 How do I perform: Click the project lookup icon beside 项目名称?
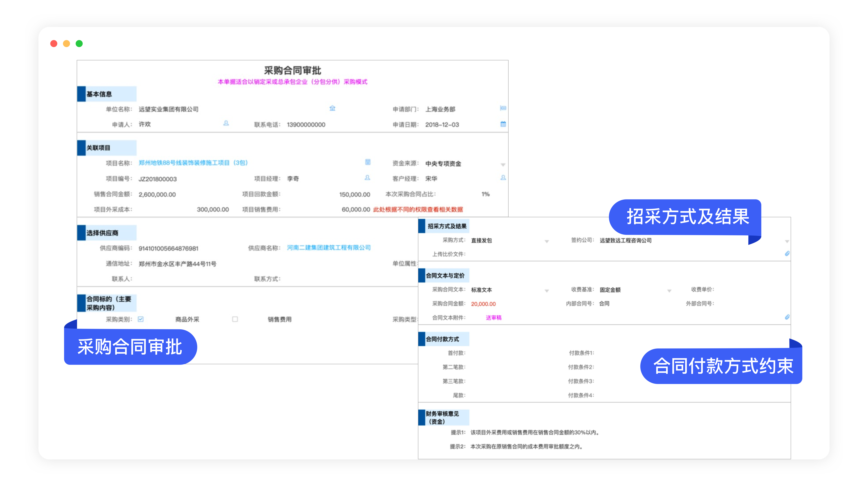tap(368, 162)
